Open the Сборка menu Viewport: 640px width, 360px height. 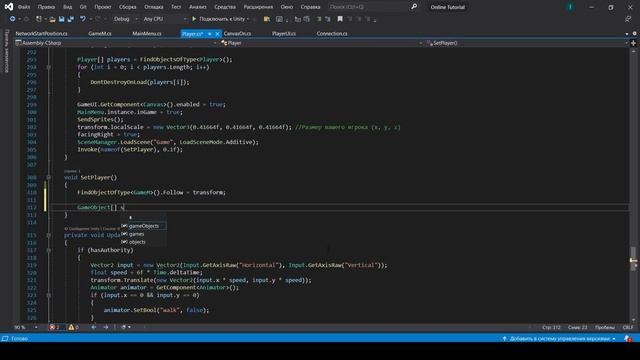pos(128,7)
